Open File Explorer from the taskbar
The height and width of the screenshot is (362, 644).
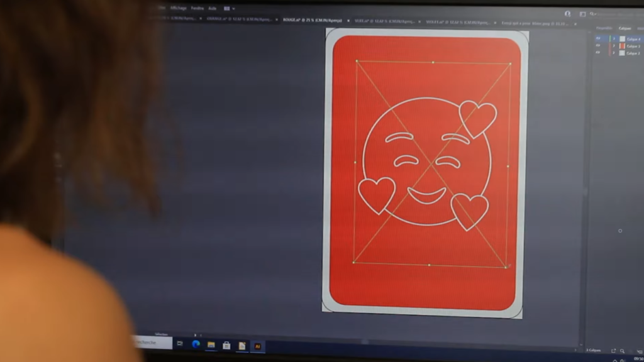[x=211, y=345]
